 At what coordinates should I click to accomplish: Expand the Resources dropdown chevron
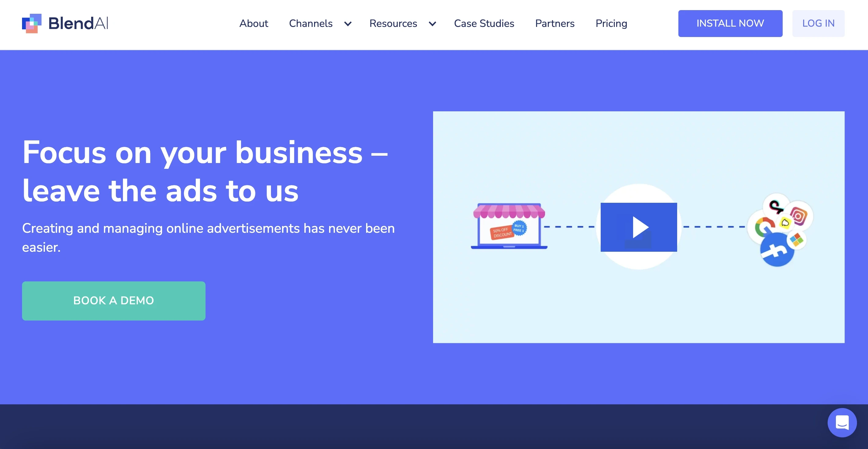432,24
